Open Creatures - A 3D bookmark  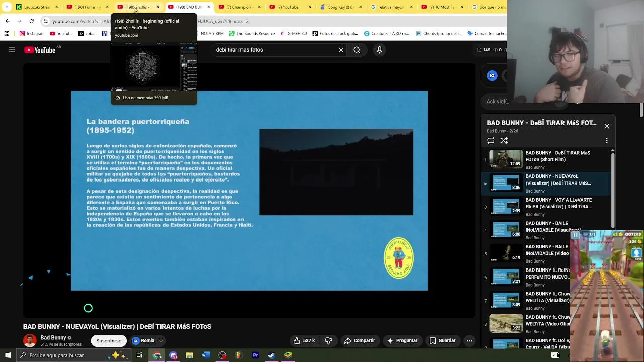pyautogui.click(x=386, y=34)
